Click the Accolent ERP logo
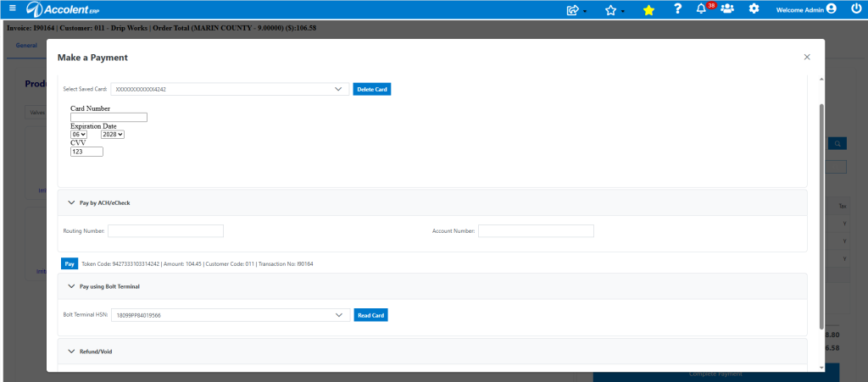This screenshot has width=868, height=382. pyautogui.click(x=63, y=9)
